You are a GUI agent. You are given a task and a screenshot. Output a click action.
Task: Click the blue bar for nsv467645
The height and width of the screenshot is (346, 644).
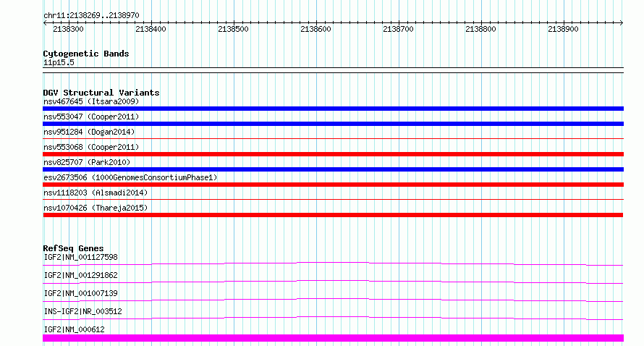point(333,109)
